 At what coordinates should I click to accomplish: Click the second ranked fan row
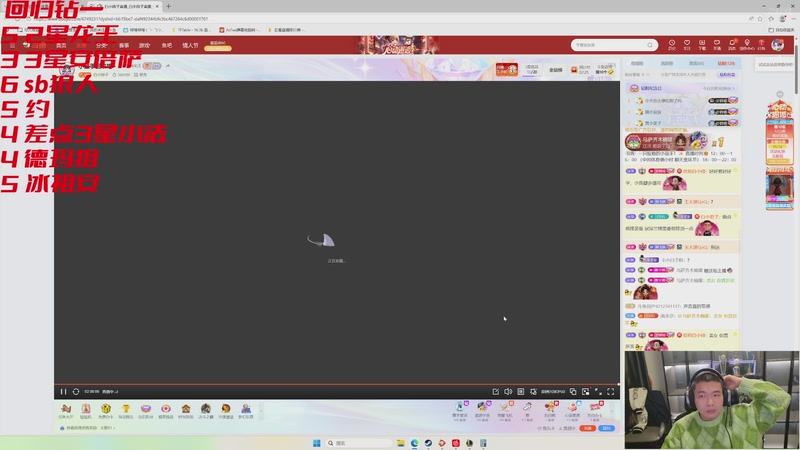(683, 112)
